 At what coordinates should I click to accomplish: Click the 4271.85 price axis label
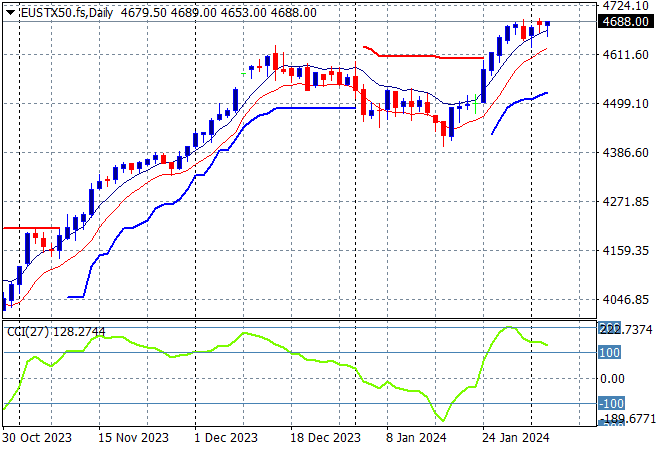[x=626, y=201]
